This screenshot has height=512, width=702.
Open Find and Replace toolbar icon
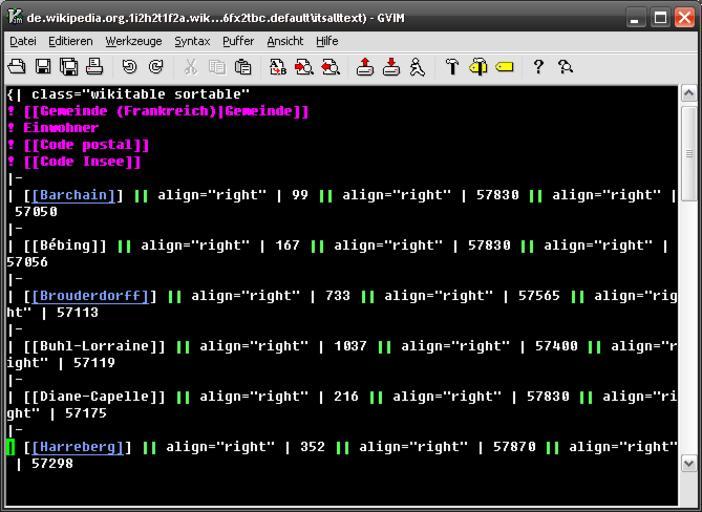tap(278, 67)
